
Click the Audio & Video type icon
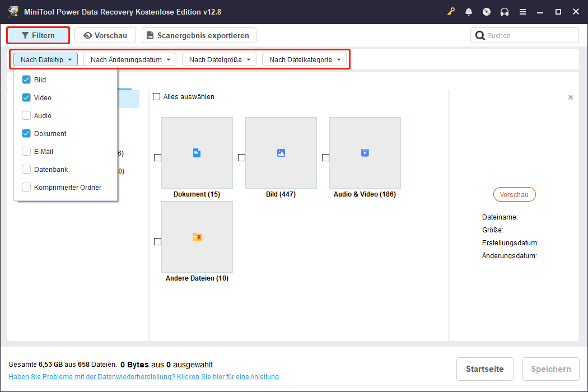(x=365, y=153)
